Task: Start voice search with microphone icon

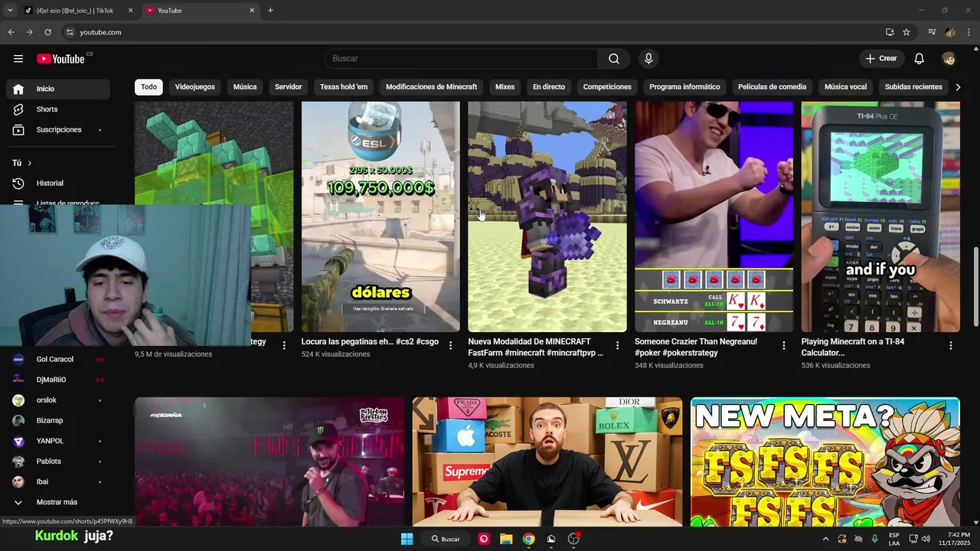Action: coord(648,59)
